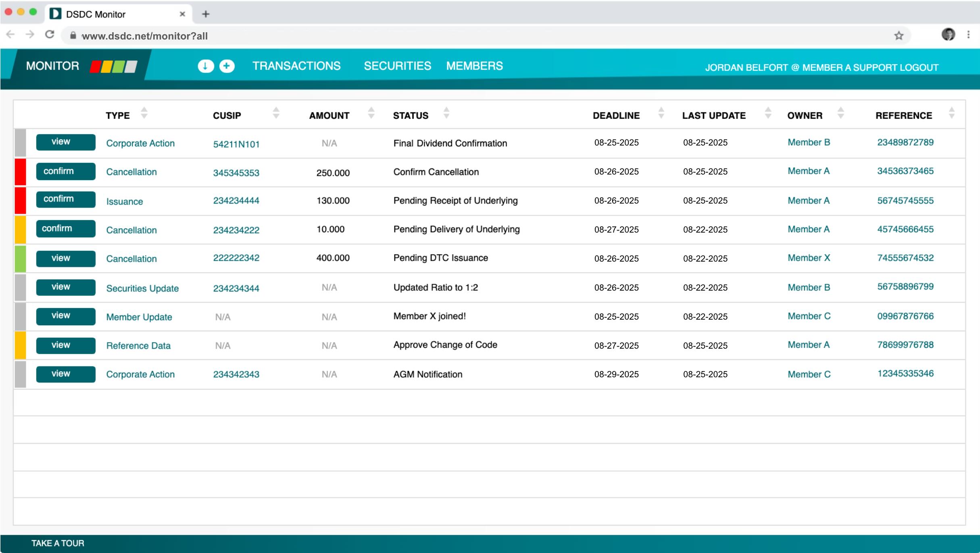Bookmark page with the star icon

(899, 36)
